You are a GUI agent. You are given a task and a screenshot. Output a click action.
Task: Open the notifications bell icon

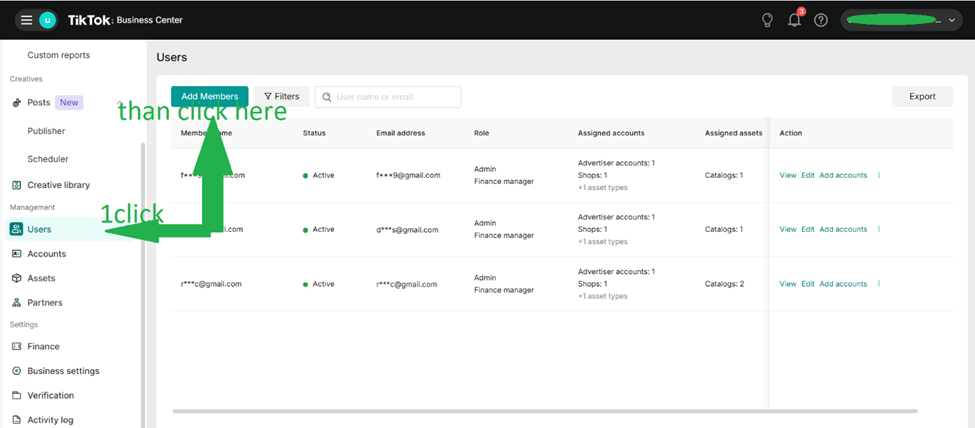pos(795,20)
